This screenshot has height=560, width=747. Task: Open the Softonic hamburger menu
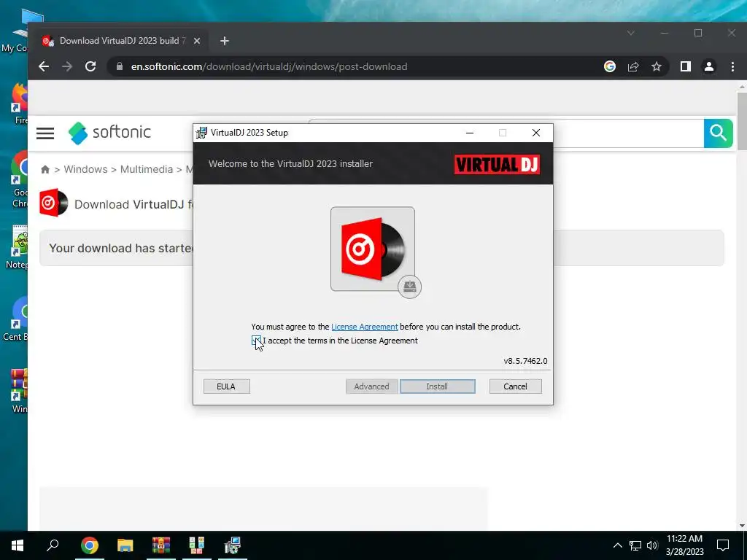45,133
